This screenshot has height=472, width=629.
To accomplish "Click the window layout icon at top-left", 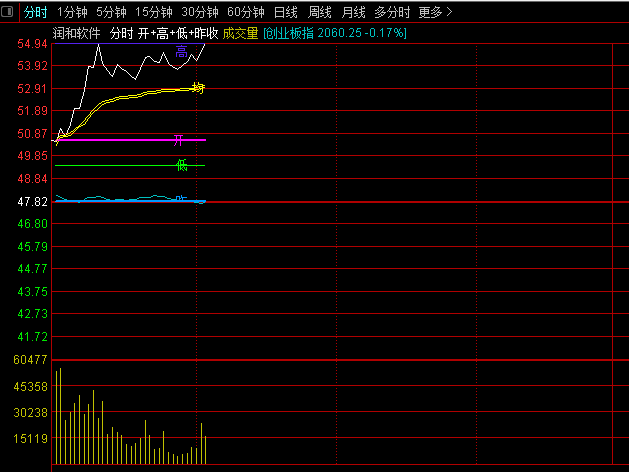I will (8, 12).
